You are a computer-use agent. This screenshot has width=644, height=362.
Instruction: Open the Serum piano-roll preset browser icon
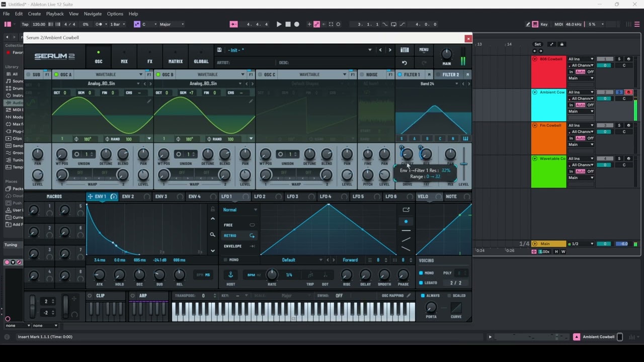tap(404, 50)
